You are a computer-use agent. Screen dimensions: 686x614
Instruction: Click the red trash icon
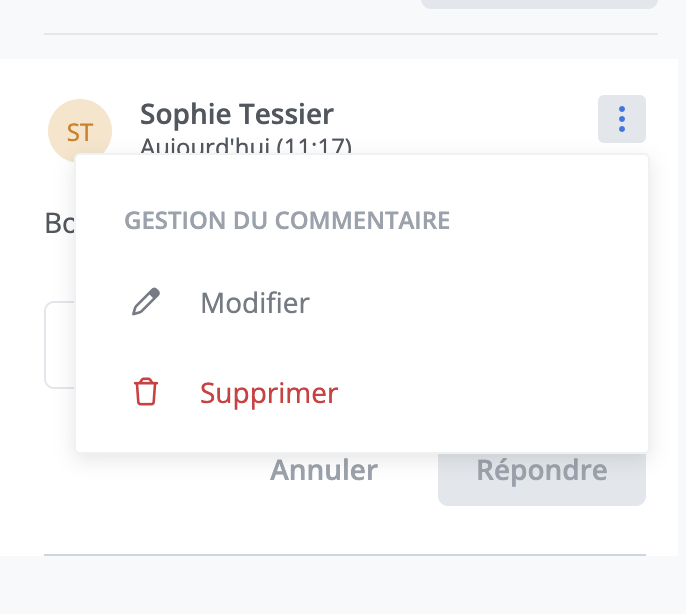146,393
